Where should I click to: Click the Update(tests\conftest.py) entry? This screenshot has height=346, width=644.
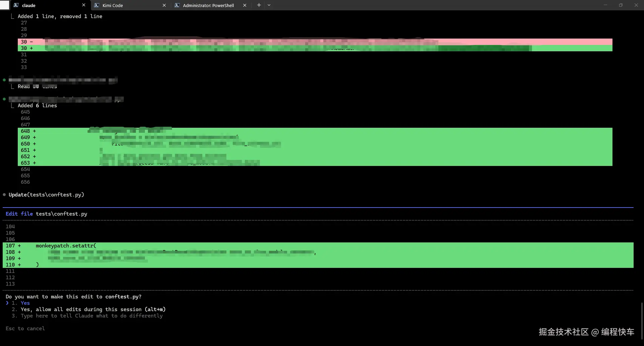click(46, 195)
